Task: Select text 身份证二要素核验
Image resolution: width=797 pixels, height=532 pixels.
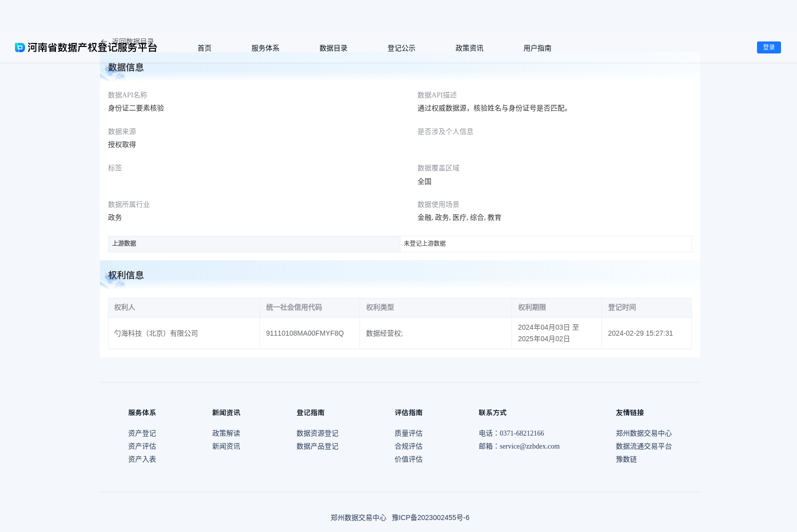Action: (x=136, y=108)
